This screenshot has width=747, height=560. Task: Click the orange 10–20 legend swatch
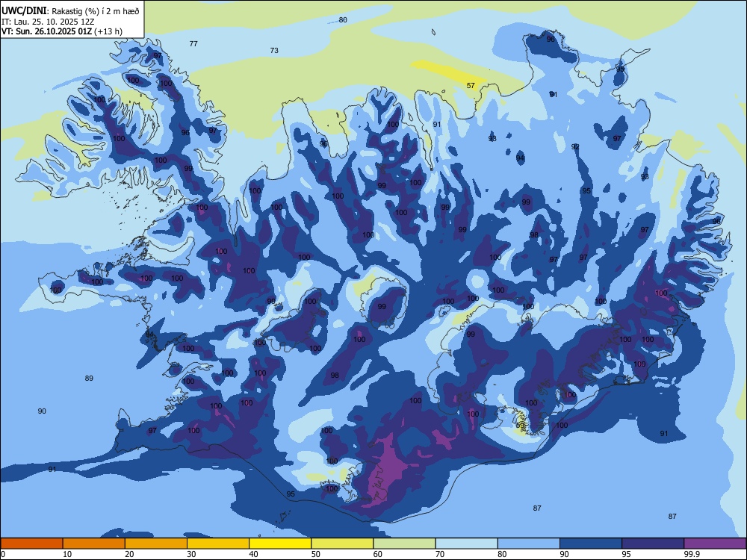94,544
